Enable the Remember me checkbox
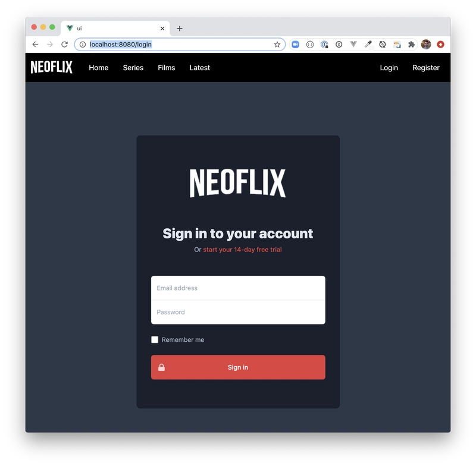476x466 pixels. (x=155, y=339)
